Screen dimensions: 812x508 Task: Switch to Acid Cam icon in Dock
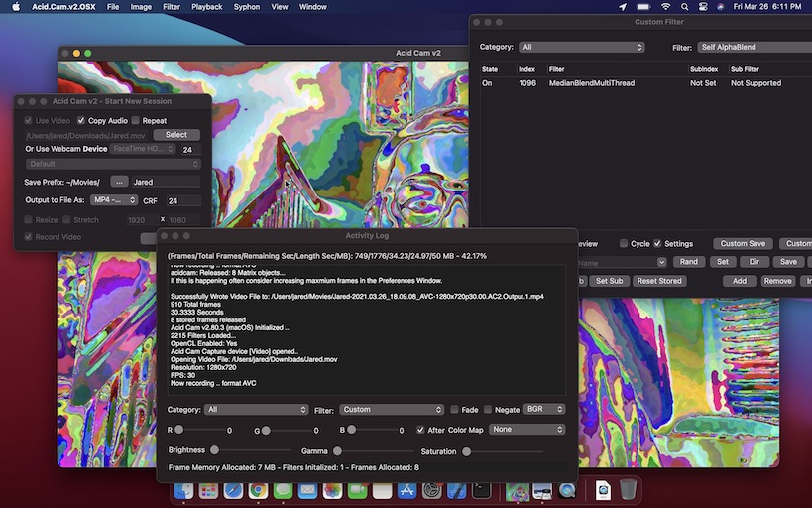point(518,490)
